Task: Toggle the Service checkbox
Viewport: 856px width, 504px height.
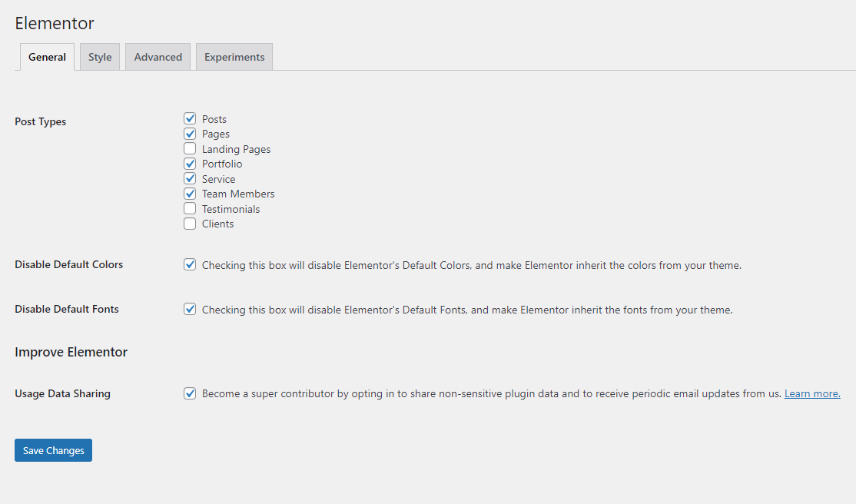Action: 190,178
